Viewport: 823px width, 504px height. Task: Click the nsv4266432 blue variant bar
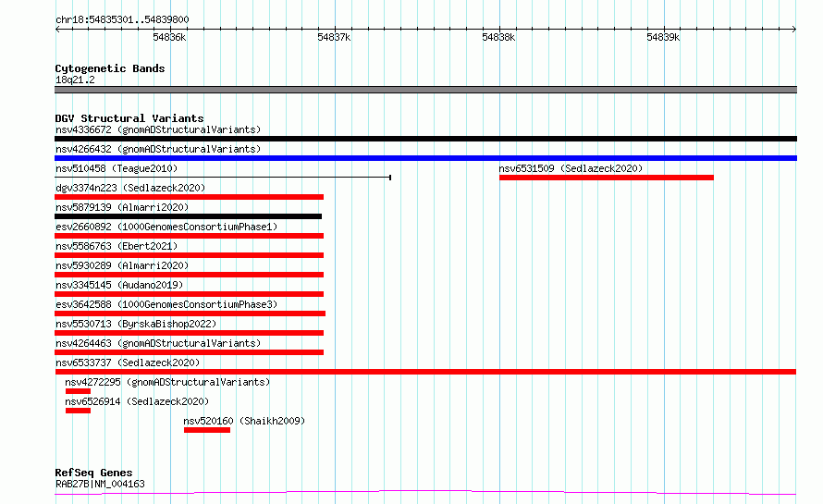(x=425, y=158)
